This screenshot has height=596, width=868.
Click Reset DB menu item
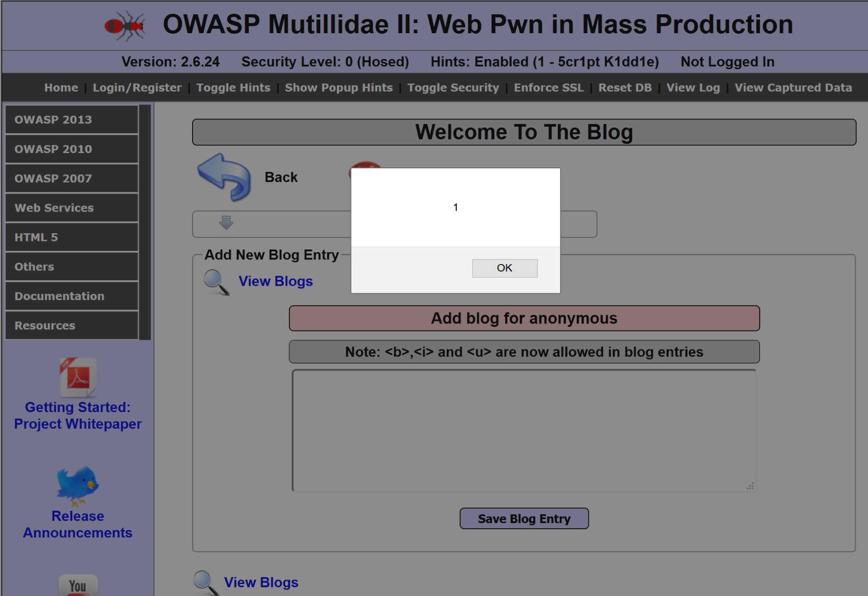[625, 88]
